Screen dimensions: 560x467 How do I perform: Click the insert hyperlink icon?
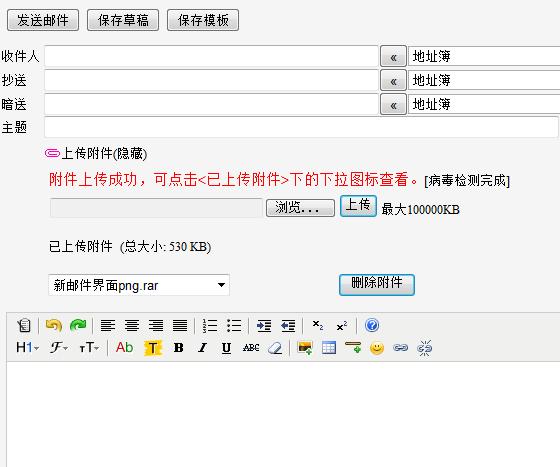click(x=400, y=348)
